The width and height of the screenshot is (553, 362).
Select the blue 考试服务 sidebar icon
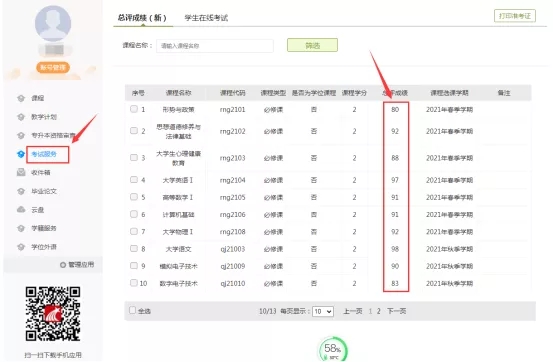click(x=21, y=154)
